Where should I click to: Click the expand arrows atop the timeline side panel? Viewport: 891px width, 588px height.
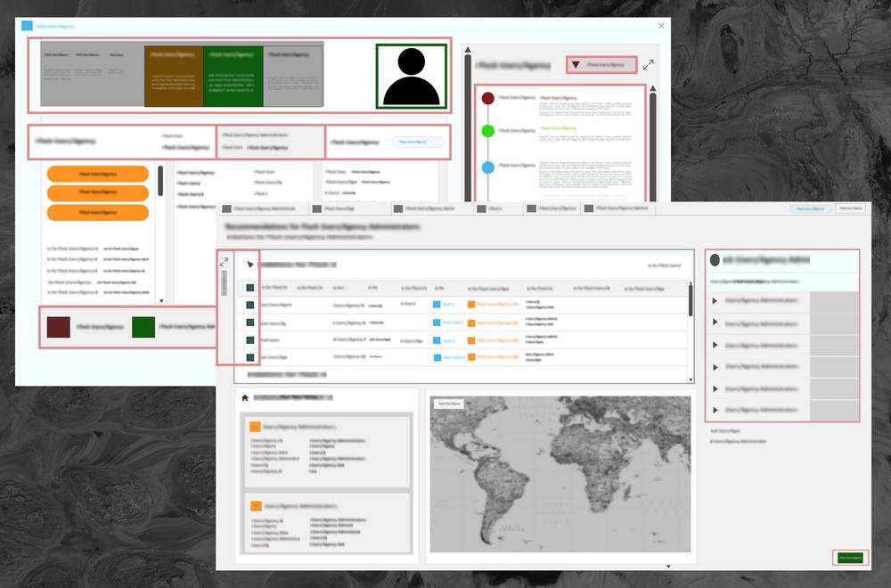(x=648, y=64)
